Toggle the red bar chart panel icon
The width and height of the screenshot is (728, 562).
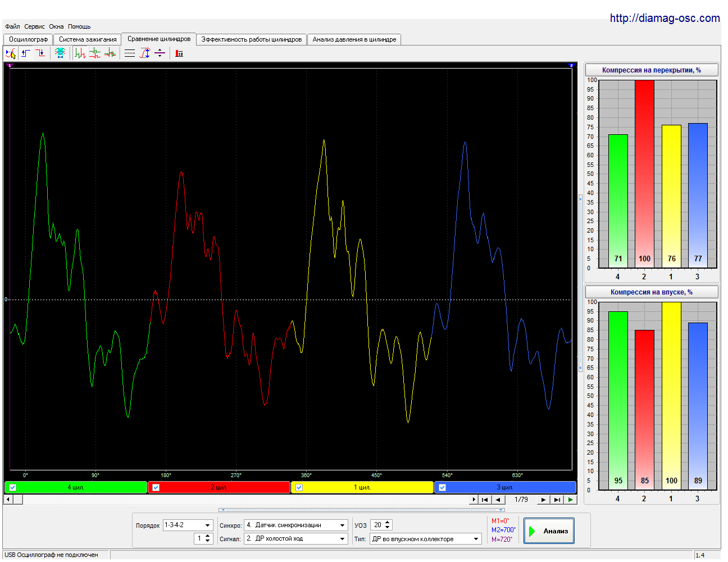click(179, 53)
